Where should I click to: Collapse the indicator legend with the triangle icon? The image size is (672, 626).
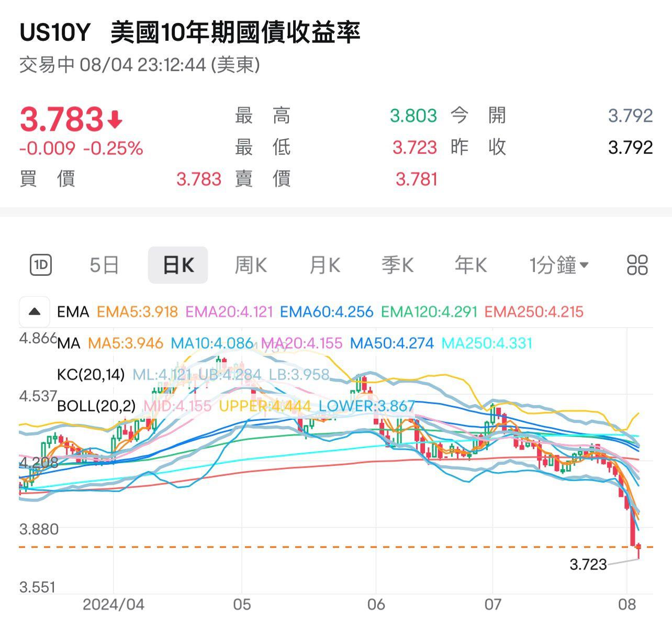pos(33,312)
